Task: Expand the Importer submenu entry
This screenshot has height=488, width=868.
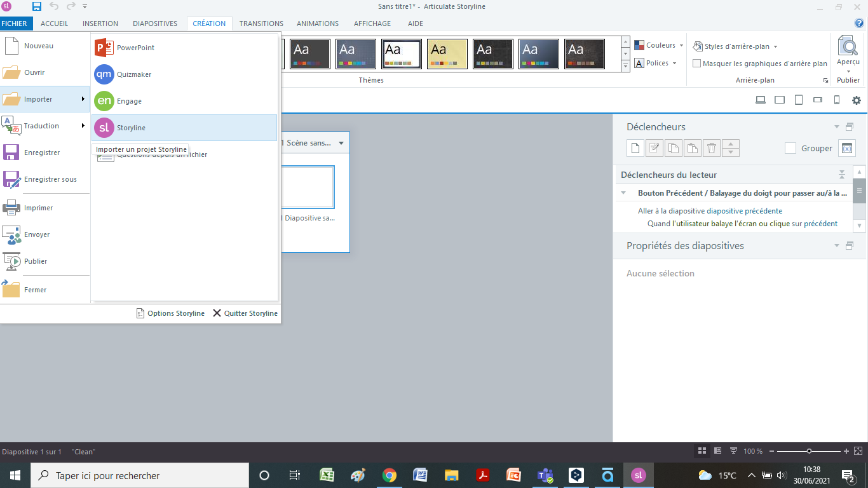Action: tap(44, 99)
